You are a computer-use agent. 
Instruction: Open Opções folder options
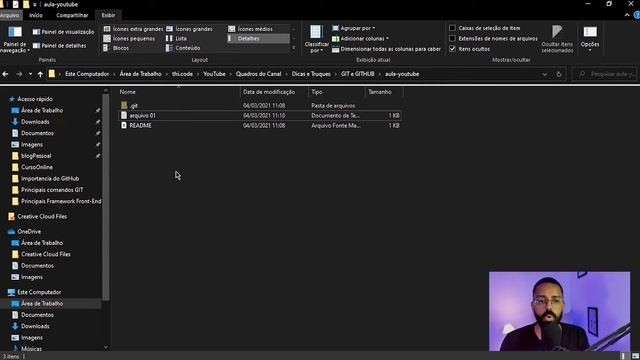click(x=590, y=39)
